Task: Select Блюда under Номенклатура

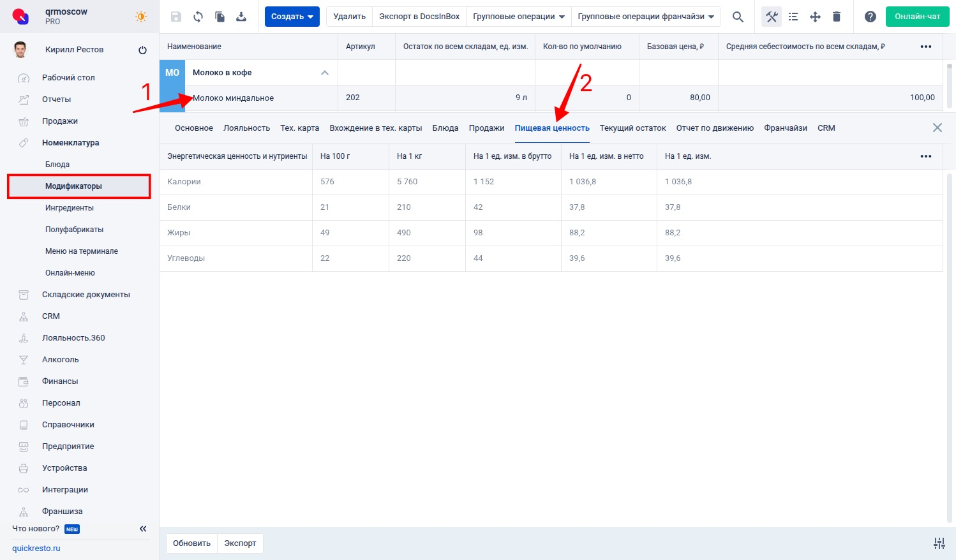Action: (57, 165)
